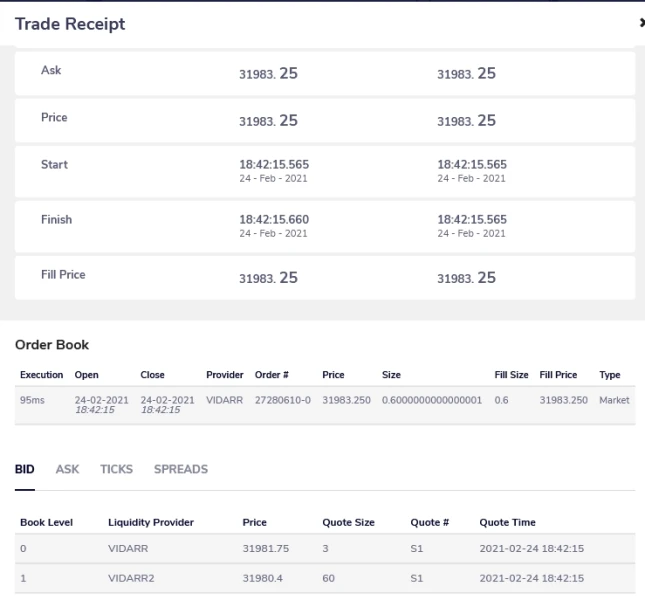This screenshot has height=600, width=645.
Task: Click the Market type cell in Order Book
Action: tap(614, 401)
